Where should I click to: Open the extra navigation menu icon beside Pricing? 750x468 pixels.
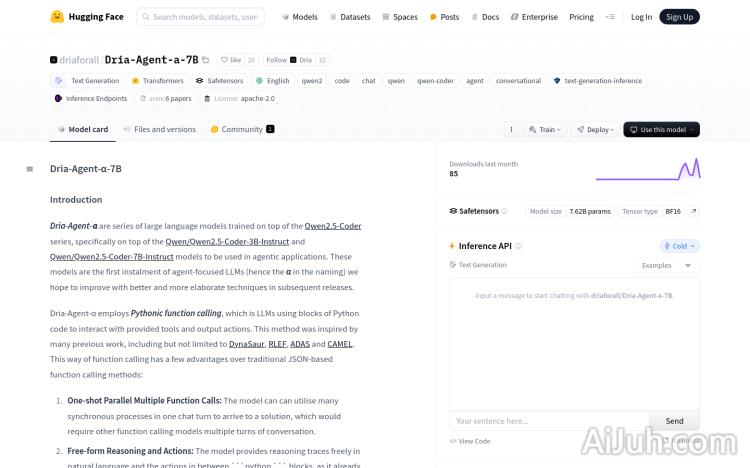pos(610,17)
